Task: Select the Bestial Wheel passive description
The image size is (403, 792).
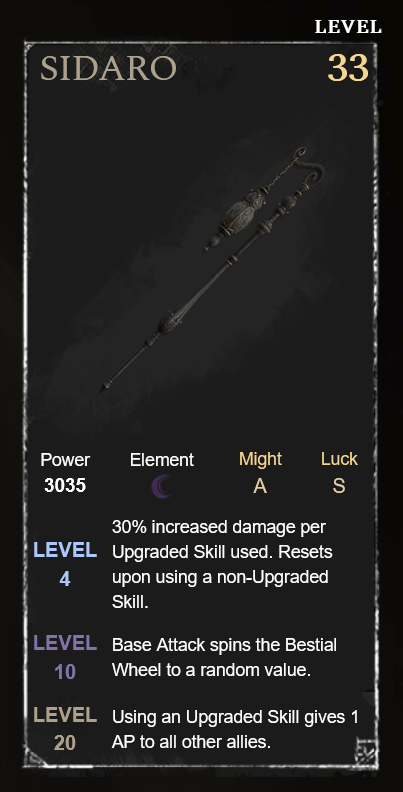Action: pyautogui.click(x=224, y=658)
